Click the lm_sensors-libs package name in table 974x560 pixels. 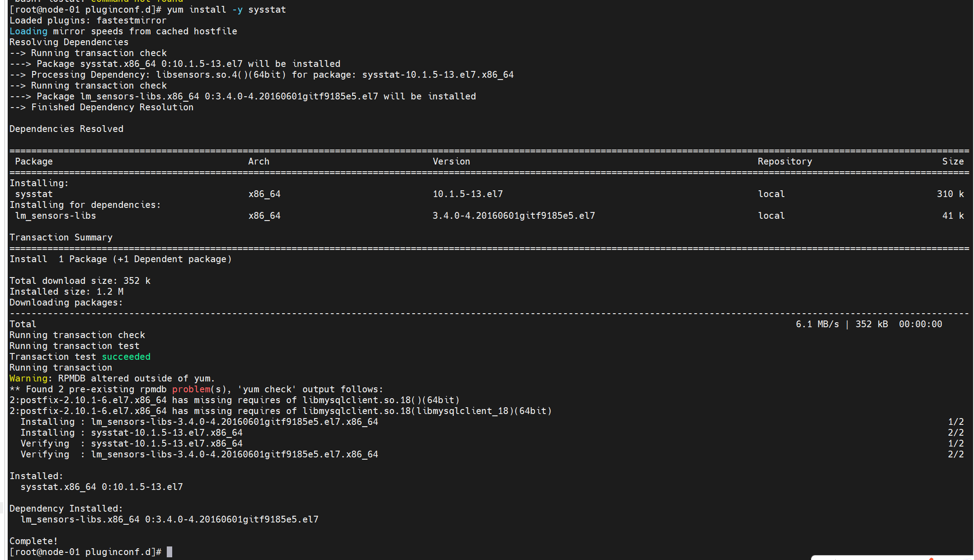pyautogui.click(x=56, y=216)
